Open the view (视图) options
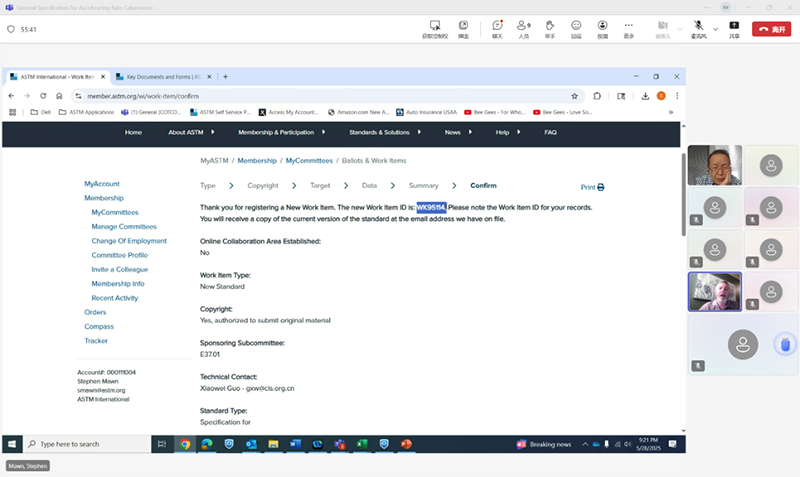Image resolution: width=800 pixels, height=477 pixels. (x=602, y=27)
